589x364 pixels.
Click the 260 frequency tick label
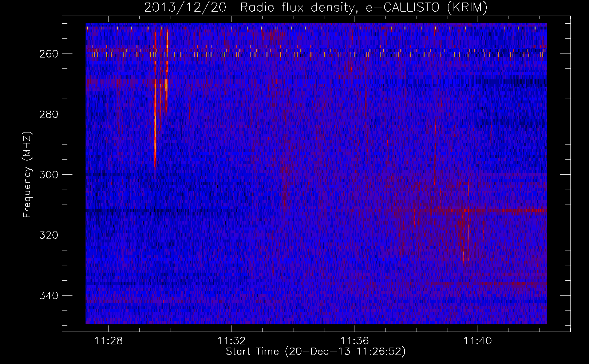pyautogui.click(x=48, y=54)
